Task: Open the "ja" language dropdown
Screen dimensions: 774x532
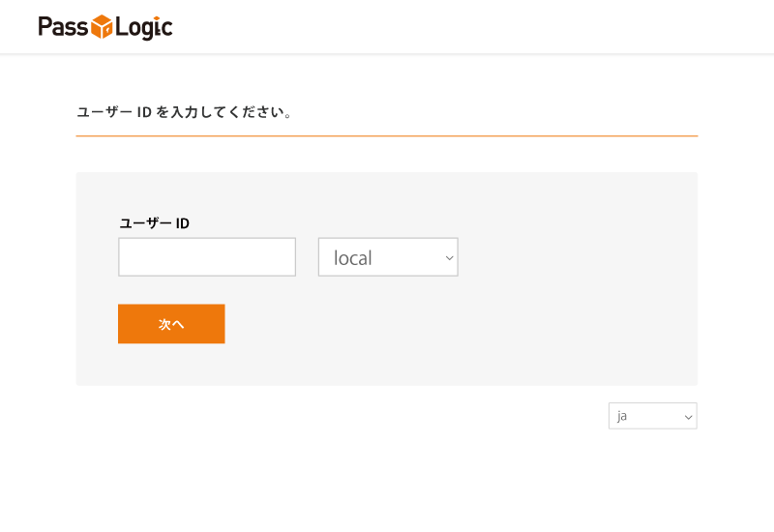Action: tap(652, 416)
